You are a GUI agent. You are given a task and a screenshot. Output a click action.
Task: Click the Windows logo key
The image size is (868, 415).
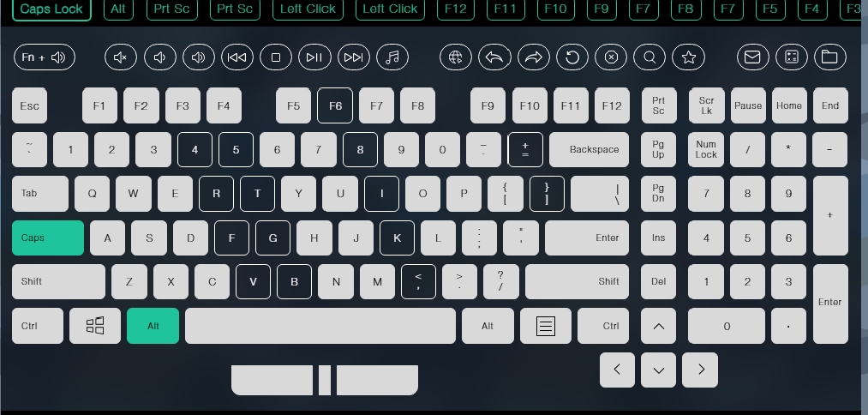(x=94, y=326)
